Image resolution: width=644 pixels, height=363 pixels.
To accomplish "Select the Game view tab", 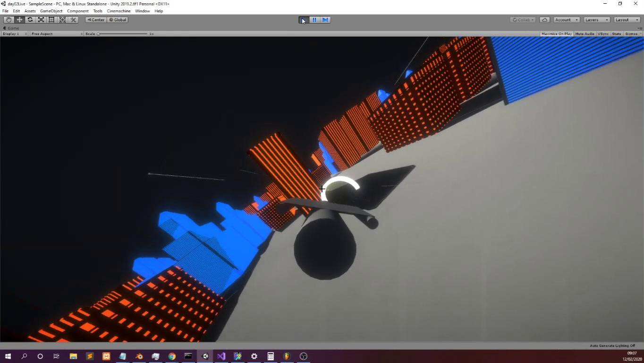I will pyautogui.click(x=11, y=28).
